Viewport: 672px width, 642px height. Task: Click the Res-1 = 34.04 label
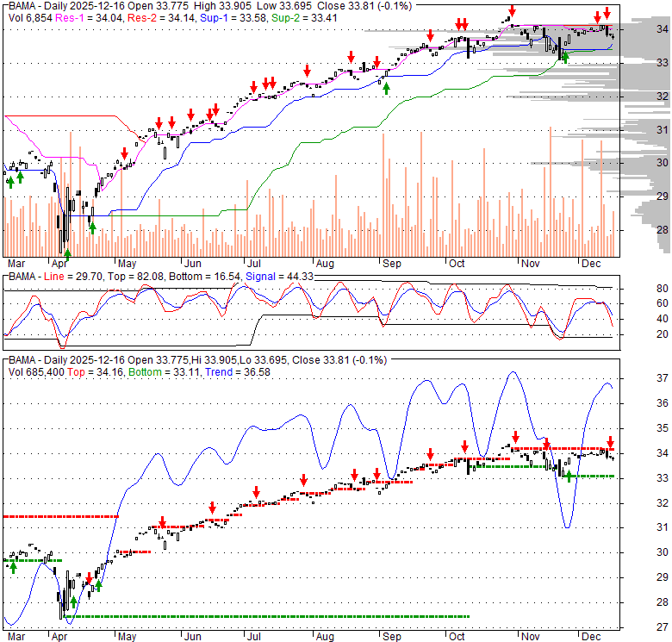[x=90, y=18]
